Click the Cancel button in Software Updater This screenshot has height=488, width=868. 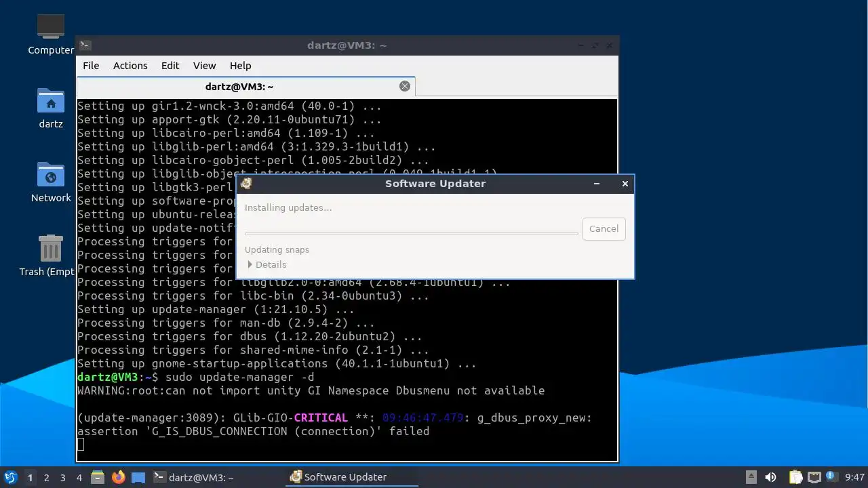pos(604,228)
